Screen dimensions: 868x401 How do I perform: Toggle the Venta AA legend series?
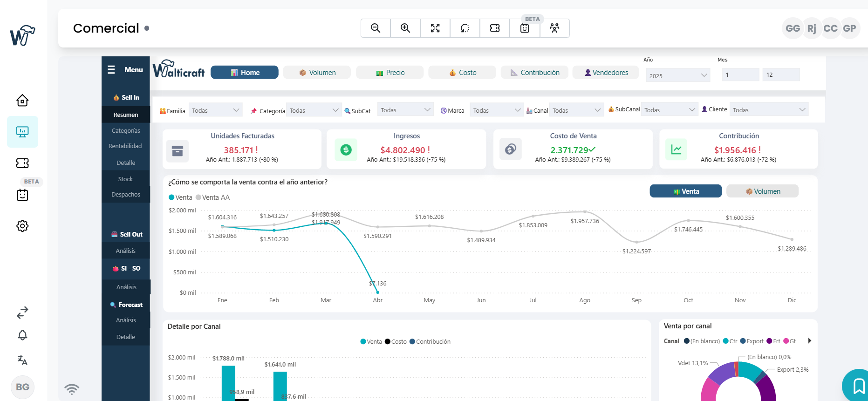point(213,197)
